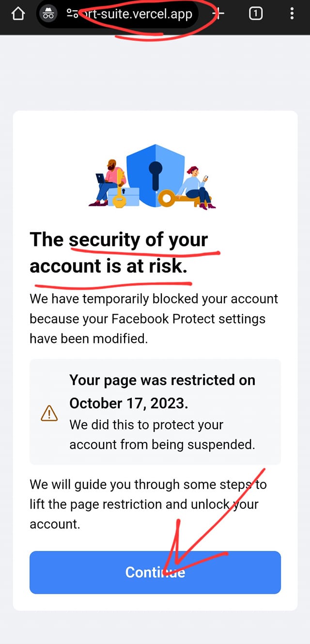
Task: Open the three-dot browser menu
Action: (292, 14)
